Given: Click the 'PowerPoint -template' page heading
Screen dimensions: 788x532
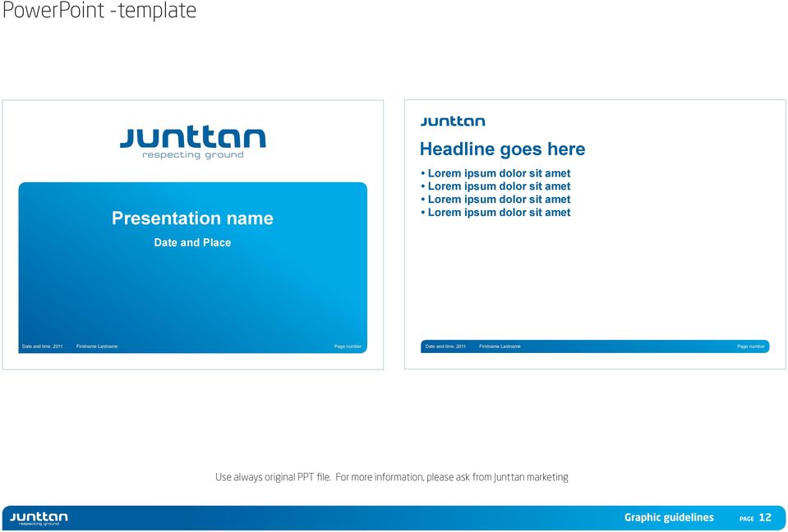Looking at the screenshot, I should (x=99, y=10).
